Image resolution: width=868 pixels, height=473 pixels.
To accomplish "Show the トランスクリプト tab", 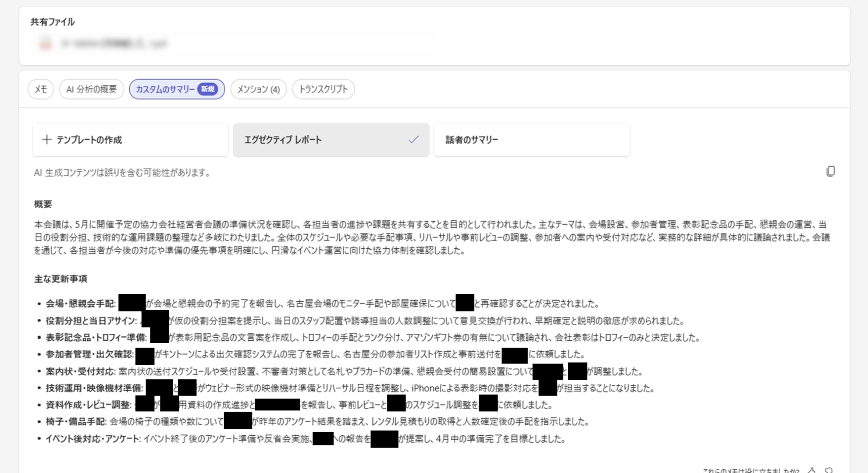I will pyautogui.click(x=323, y=89).
